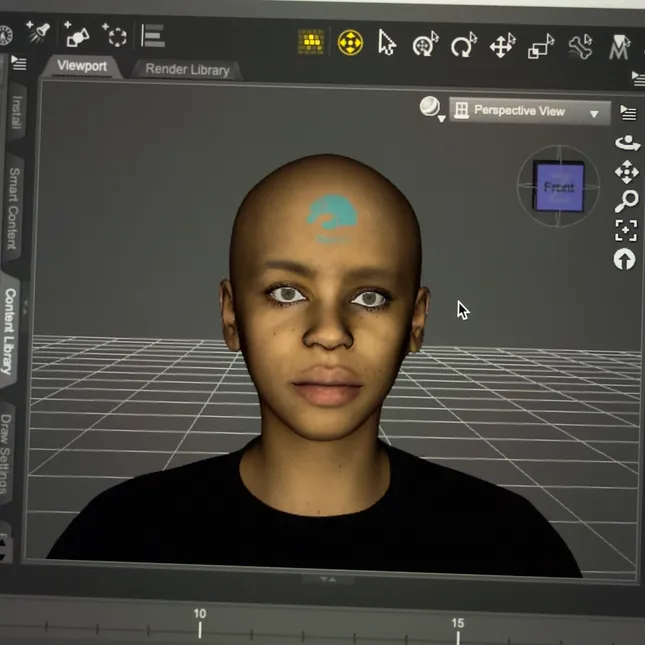Click the teal logo on figure's forehead

(332, 218)
